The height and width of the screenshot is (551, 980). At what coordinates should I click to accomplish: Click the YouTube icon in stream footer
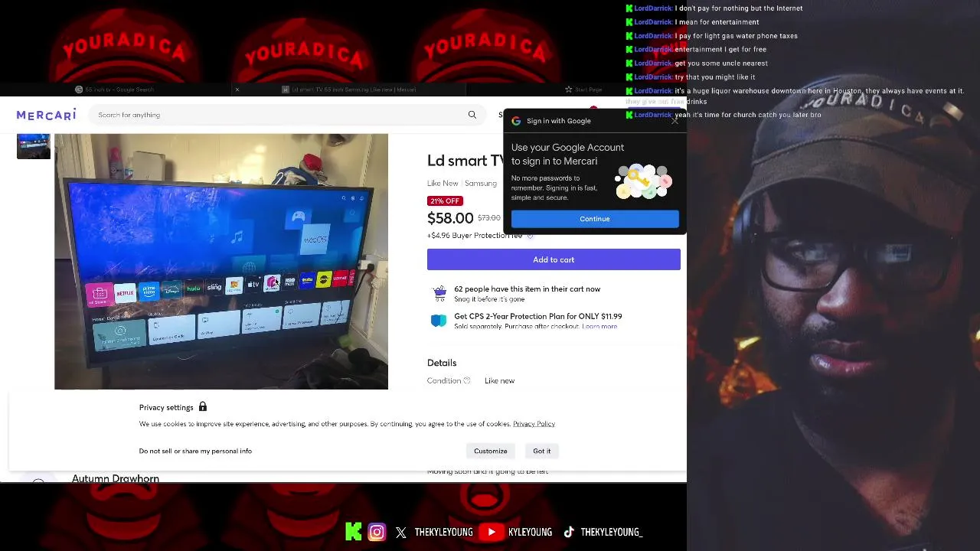click(x=492, y=532)
